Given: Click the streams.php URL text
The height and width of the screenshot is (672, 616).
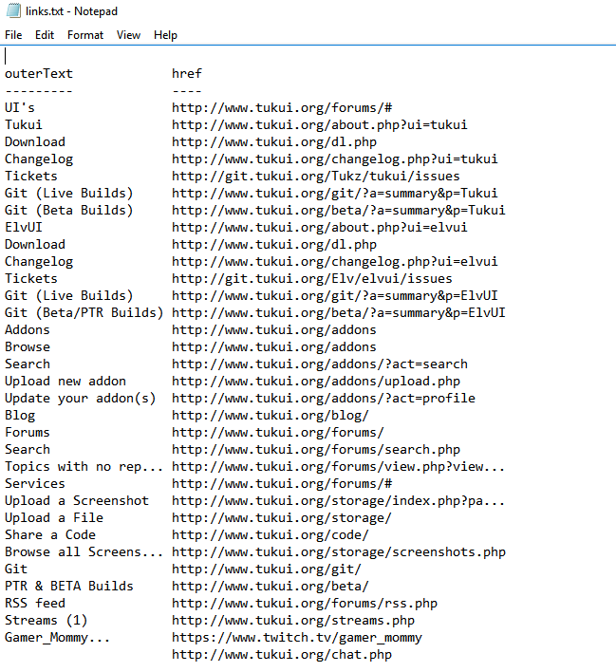Looking at the screenshot, I should click(x=292, y=621).
